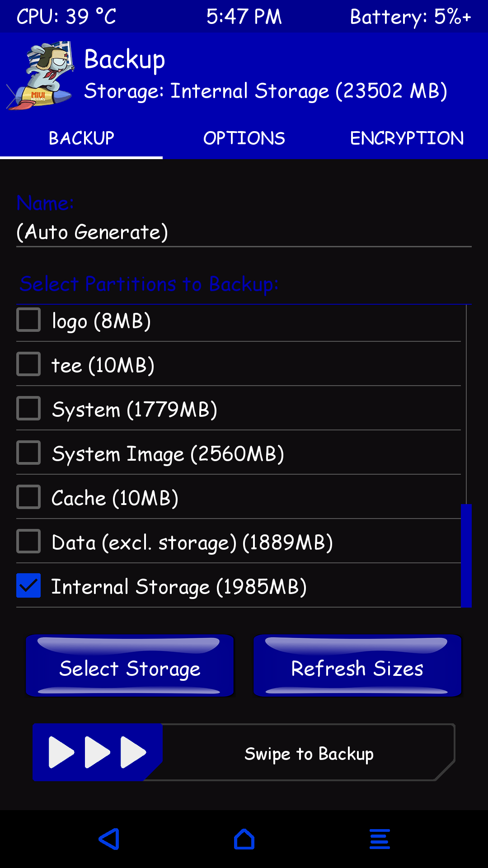Check the tee (10MB) partition
This screenshot has width=488, height=868.
(x=28, y=364)
